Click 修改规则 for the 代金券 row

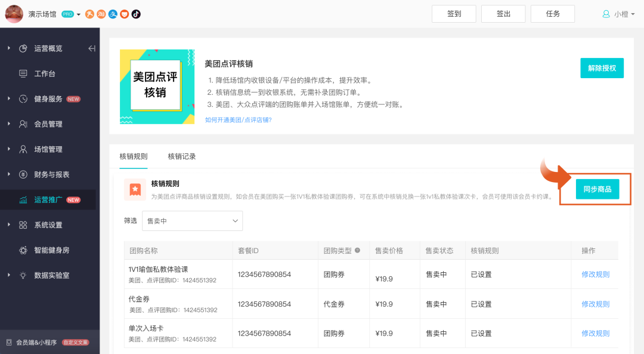point(595,304)
